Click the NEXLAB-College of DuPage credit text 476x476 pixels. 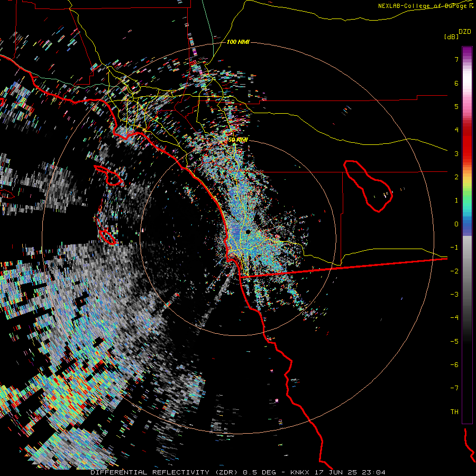click(x=425, y=6)
